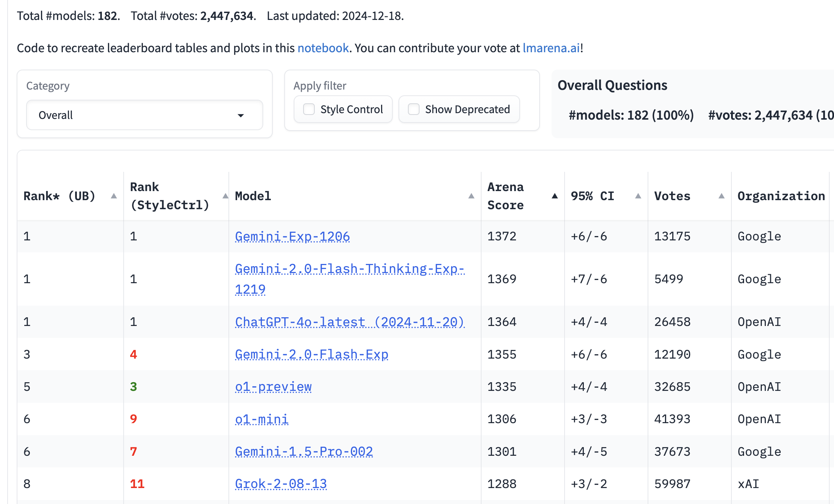Sort by Arena Score arrow
Screen dimensions: 834x504
click(555, 196)
